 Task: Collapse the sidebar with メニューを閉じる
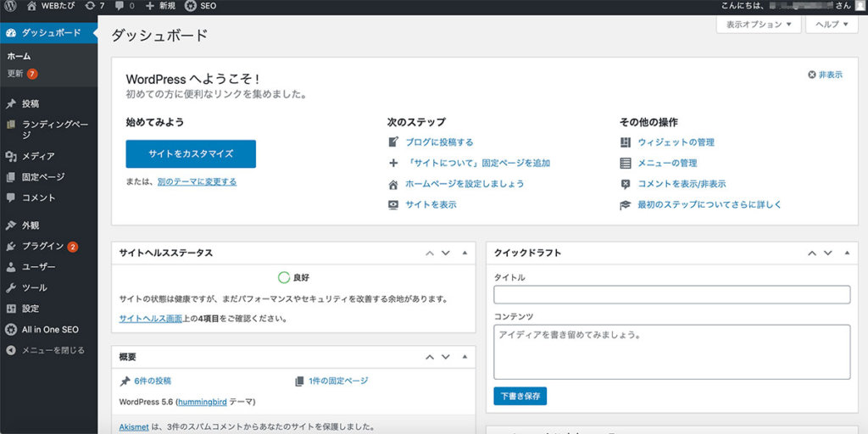53,349
